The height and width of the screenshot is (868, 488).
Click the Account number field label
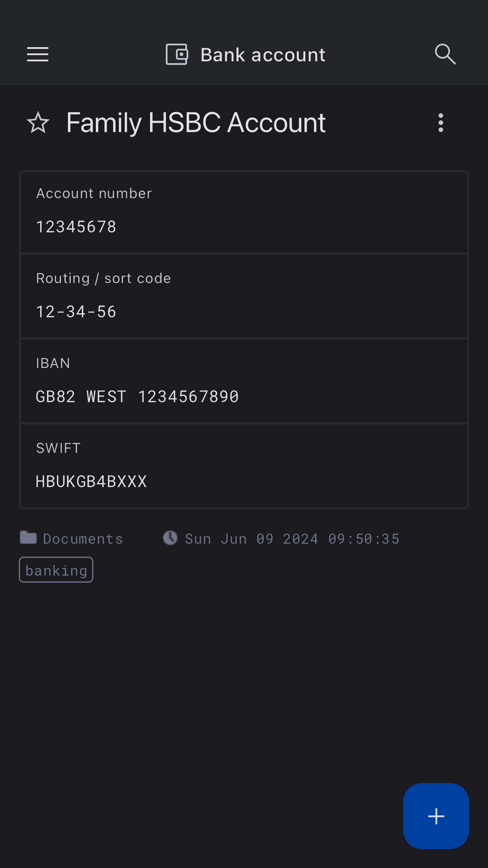[x=94, y=193]
